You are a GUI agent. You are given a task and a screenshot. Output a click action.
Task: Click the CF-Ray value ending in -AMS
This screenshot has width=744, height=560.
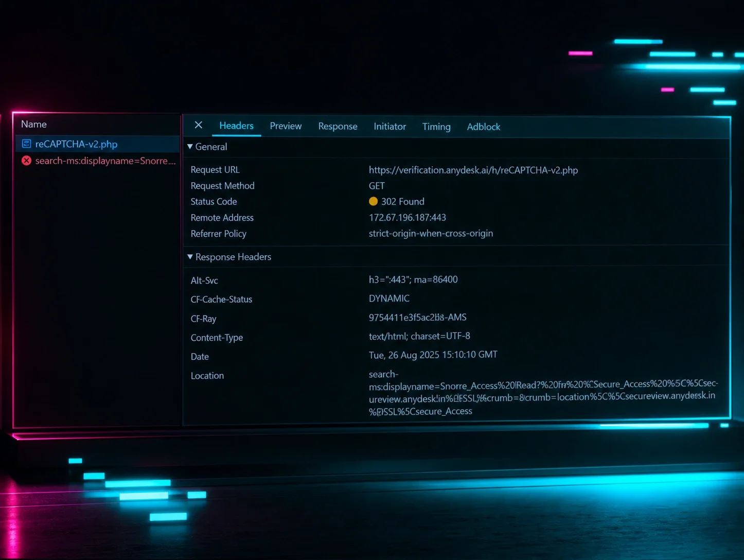click(418, 318)
